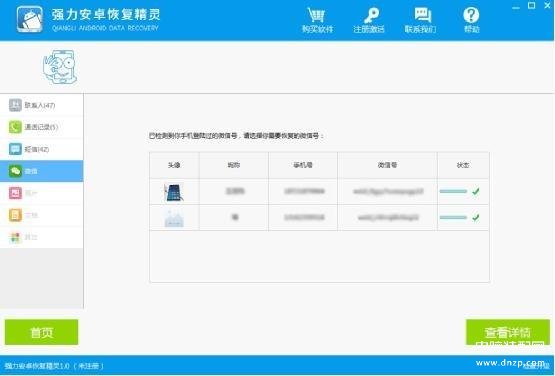Screen dimensions: 555x376
Task: Select the WeChat ID cell in second row
Action: pyautogui.click(x=388, y=217)
